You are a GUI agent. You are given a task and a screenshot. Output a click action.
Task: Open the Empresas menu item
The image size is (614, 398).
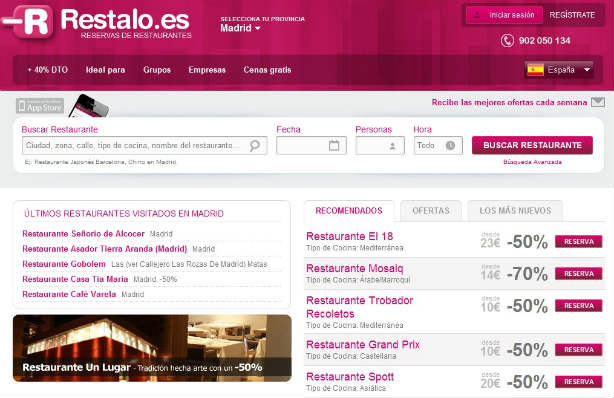coord(207,70)
